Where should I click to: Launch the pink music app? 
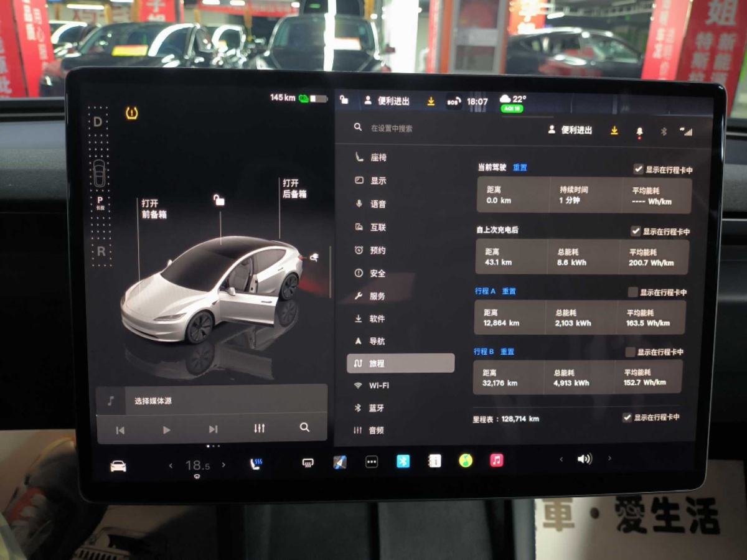[497, 460]
